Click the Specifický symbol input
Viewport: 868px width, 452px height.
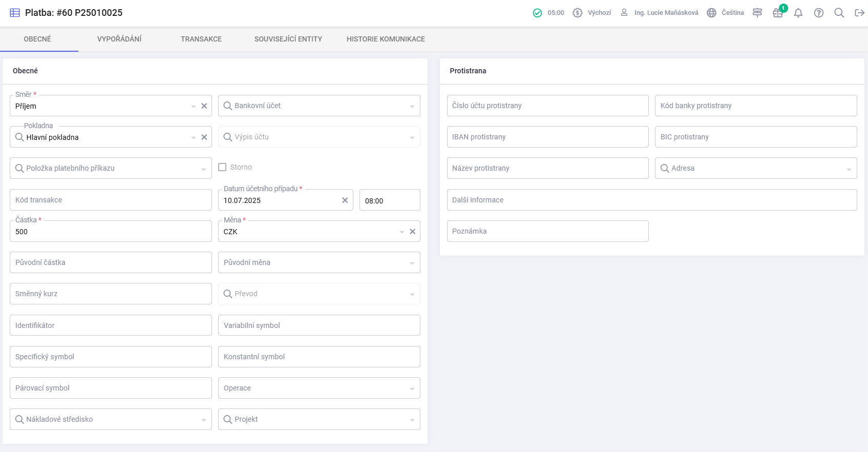click(x=111, y=357)
